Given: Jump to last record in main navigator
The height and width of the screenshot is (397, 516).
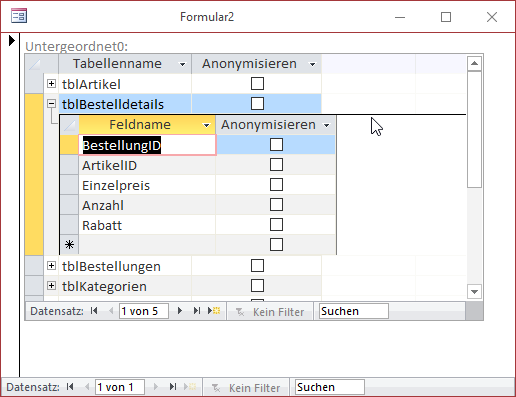Looking at the screenshot, I should point(173,387).
